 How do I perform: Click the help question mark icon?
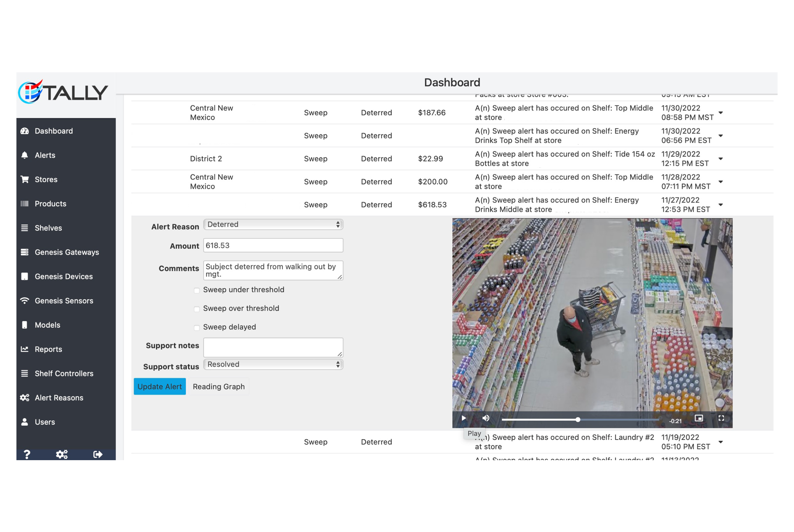(x=27, y=454)
